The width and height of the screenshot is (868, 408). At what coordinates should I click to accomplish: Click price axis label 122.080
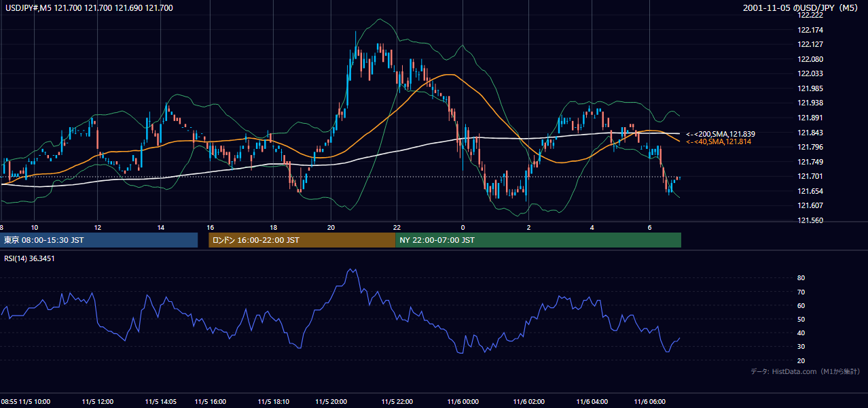[810, 59]
